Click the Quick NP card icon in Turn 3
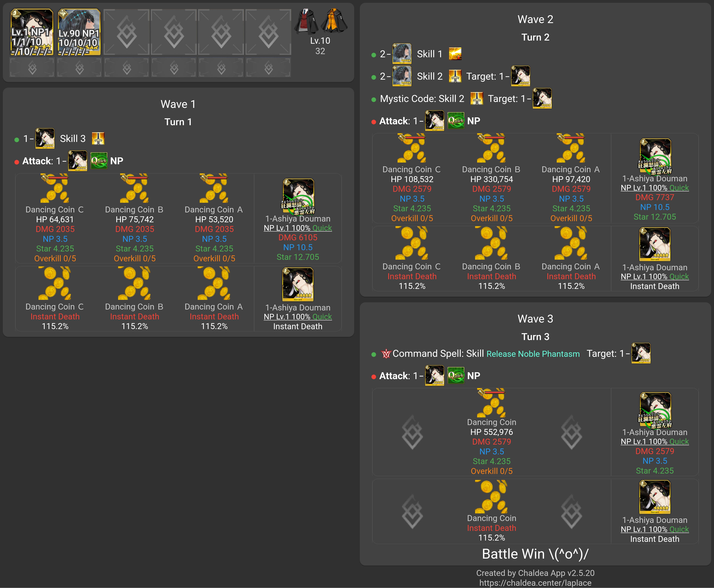 click(x=456, y=376)
